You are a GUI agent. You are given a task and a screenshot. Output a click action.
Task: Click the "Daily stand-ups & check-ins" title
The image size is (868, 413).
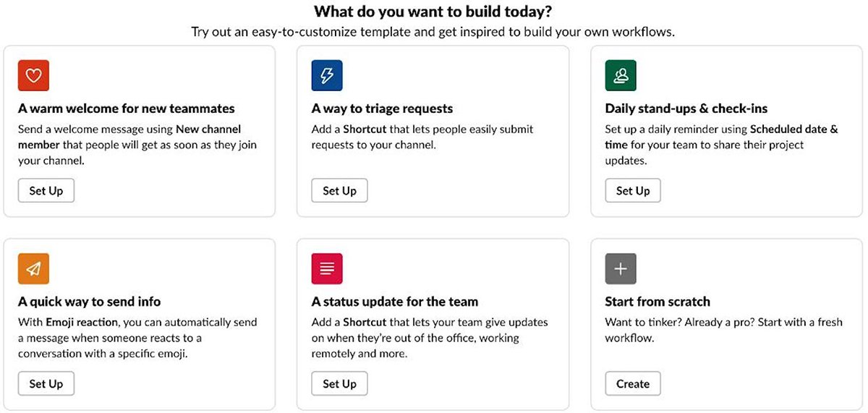(686, 108)
